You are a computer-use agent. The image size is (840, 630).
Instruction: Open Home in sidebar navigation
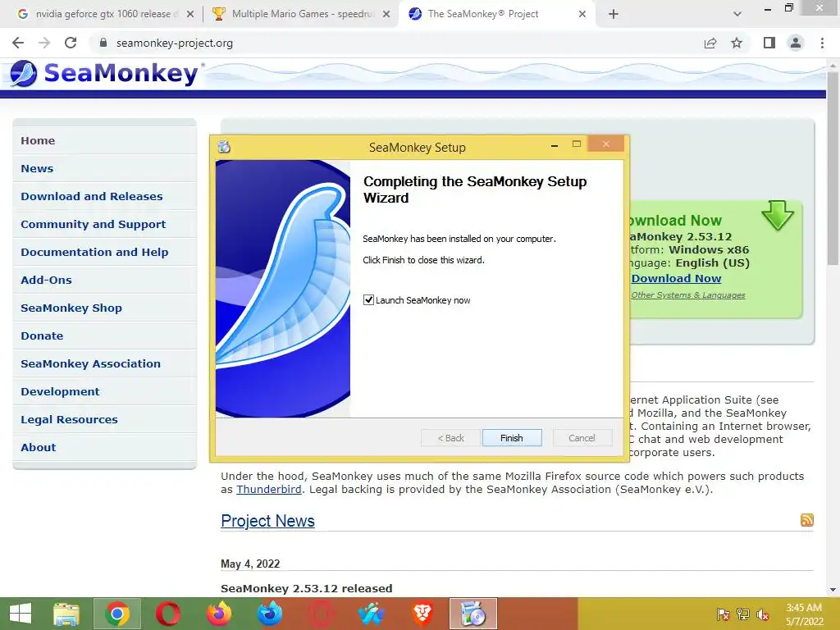38,140
